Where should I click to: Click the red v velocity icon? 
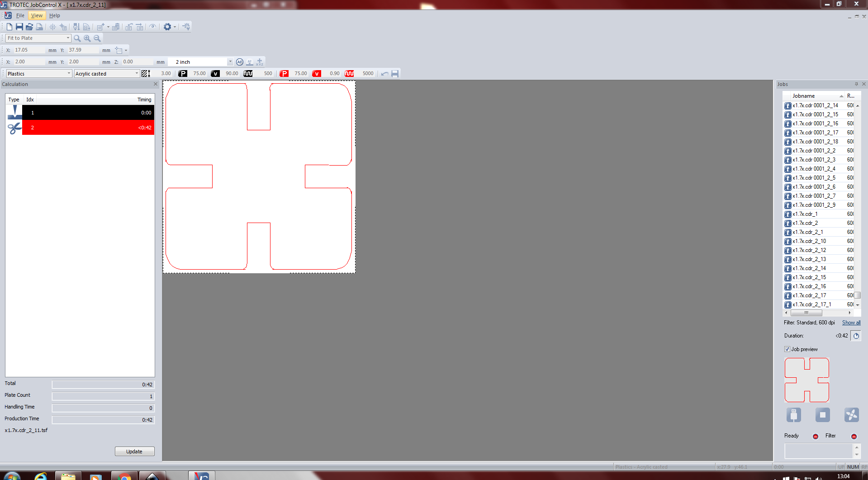pyautogui.click(x=317, y=74)
